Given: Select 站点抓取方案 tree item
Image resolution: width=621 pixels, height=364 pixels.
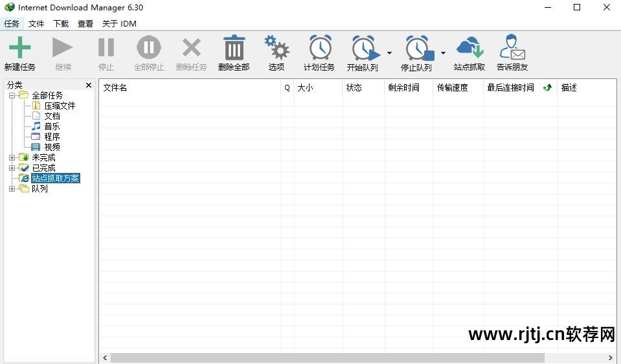Looking at the screenshot, I should 56,178.
